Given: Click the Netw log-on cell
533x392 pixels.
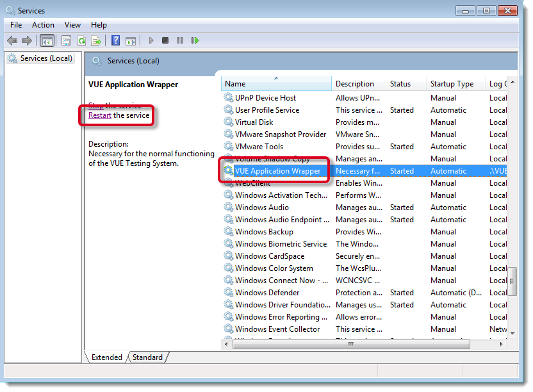Looking at the screenshot, I should pyautogui.click(x=498, y=329).
